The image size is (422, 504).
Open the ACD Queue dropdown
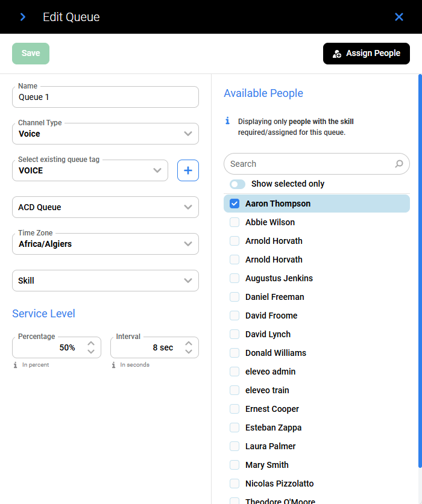pyautogui.click(x=188, y=207)
